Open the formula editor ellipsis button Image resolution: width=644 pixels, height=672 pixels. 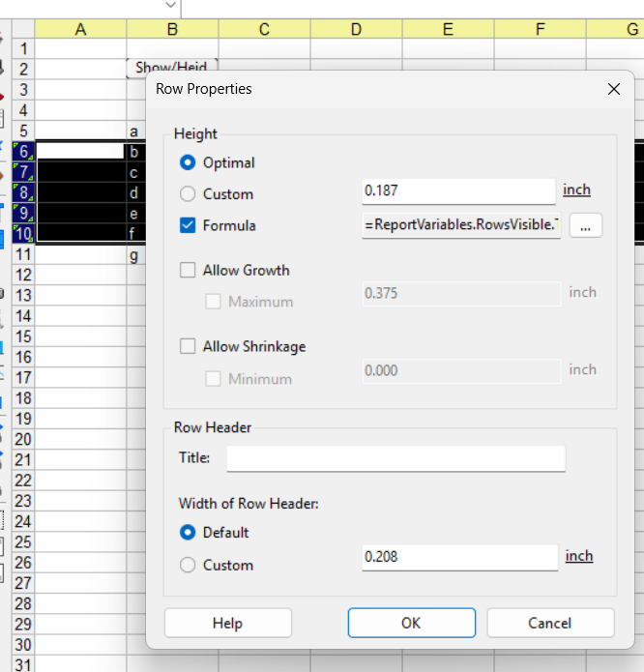pyautogui.click(x=586, y=225)
